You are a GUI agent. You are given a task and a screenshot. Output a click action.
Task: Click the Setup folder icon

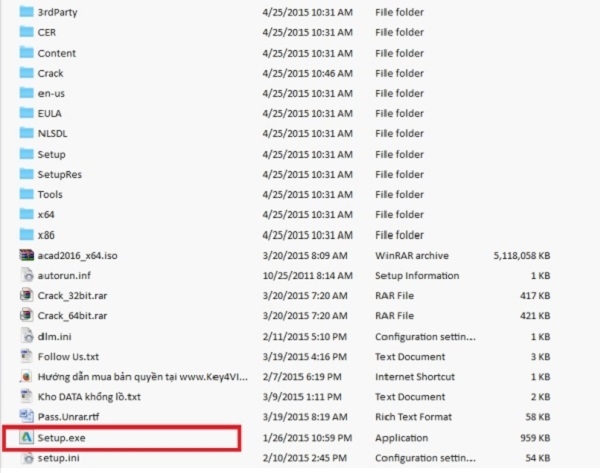(26, 154)
